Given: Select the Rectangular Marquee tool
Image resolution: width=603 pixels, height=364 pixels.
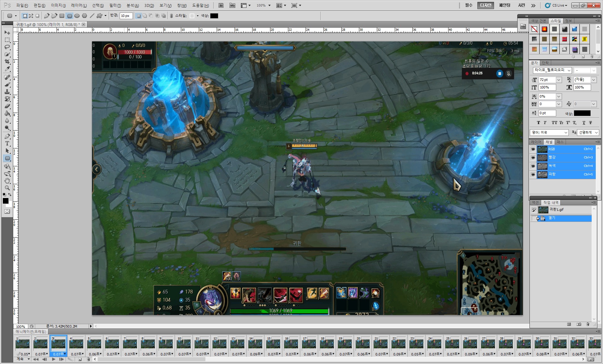Looking at the screenshot, I should (7, 40).
